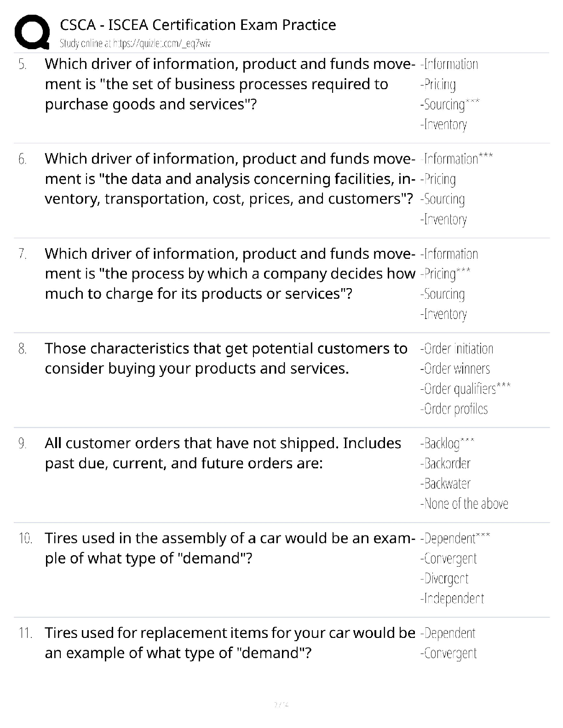
Task: Select Dependent*** in question 10
Action: 455,538
